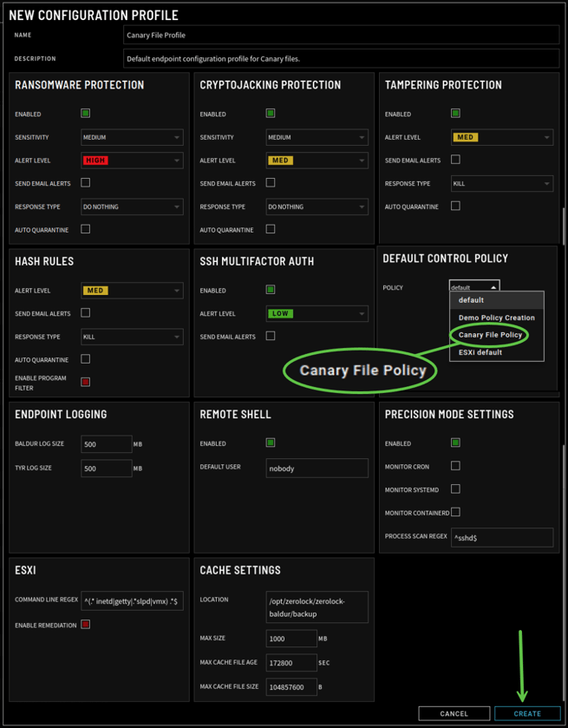This screenshot has width=568, height=728.
Task: Click the Cancel button
Action: (454, 713)
